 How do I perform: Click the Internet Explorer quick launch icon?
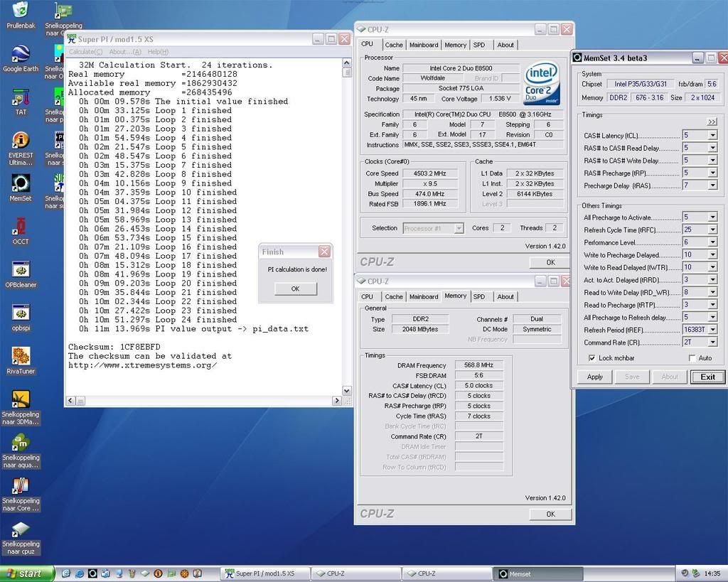pos(80,573)
